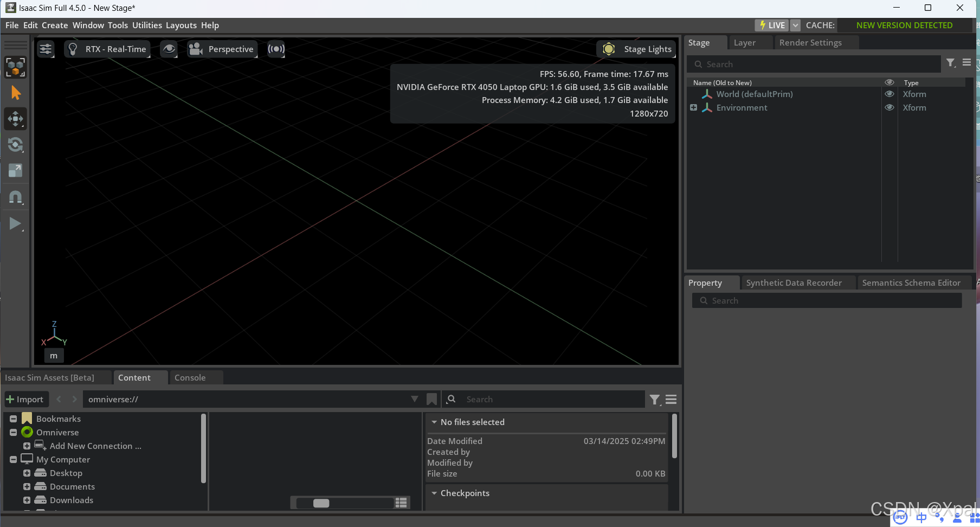This screenshot has height=527, width=980.
Task: Toggle visibility of Environment prim
Action: 889,107
